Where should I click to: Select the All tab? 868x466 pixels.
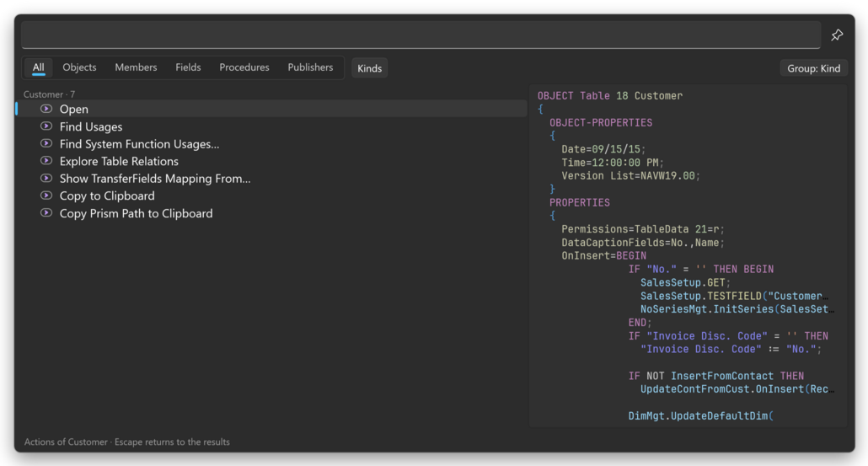pyautogui.click(x=38, y=67)
